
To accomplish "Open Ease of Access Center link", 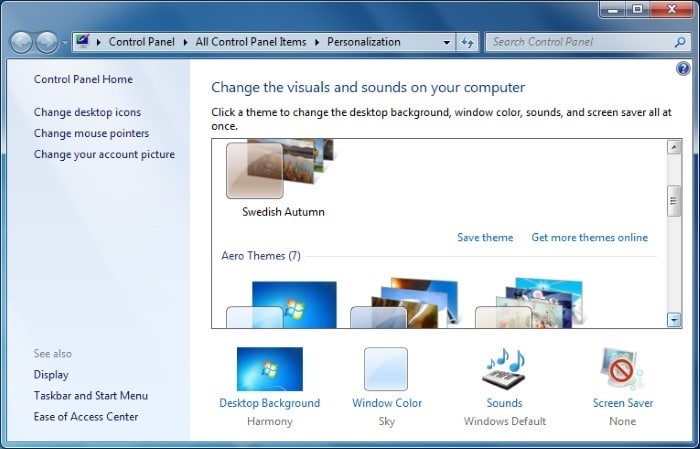I will point(86,416).
